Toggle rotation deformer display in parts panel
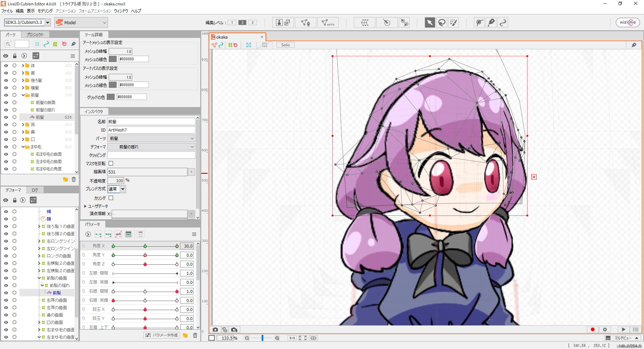 click(x=64, y=44)
